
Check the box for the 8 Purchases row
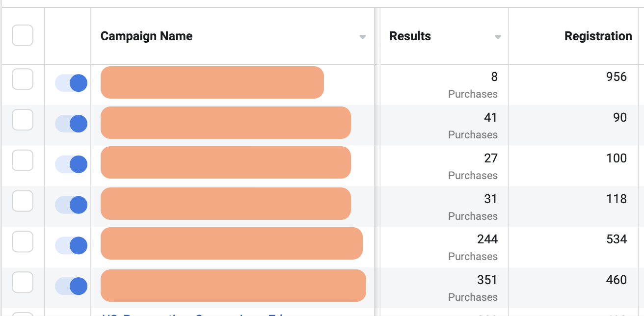pyautogui.click(x=23, y=79)
